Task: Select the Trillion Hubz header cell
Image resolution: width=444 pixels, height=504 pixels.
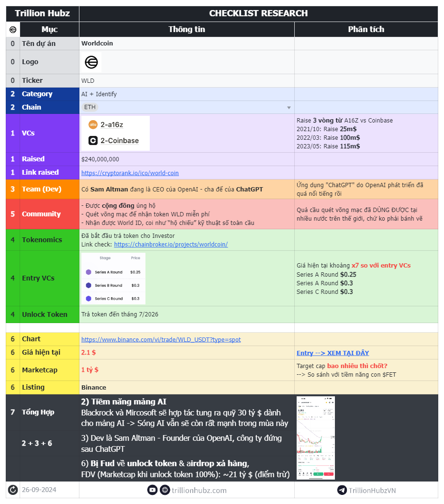Action: [x=43, y=13]
